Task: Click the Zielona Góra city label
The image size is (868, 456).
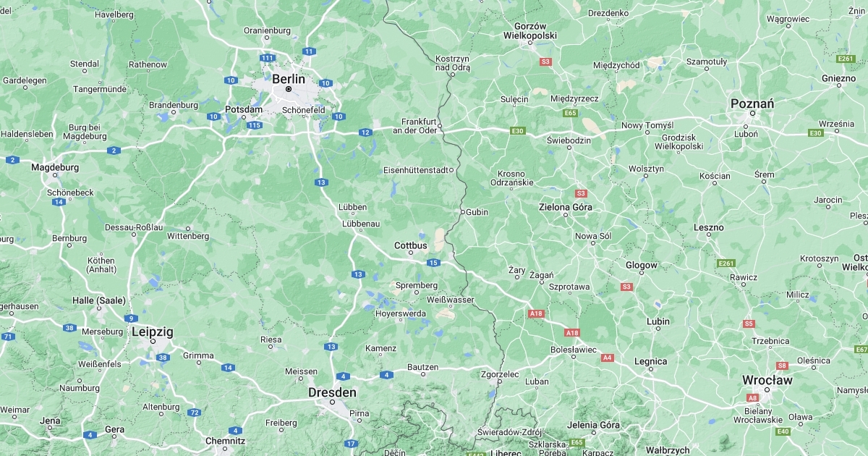Action: 566,207
